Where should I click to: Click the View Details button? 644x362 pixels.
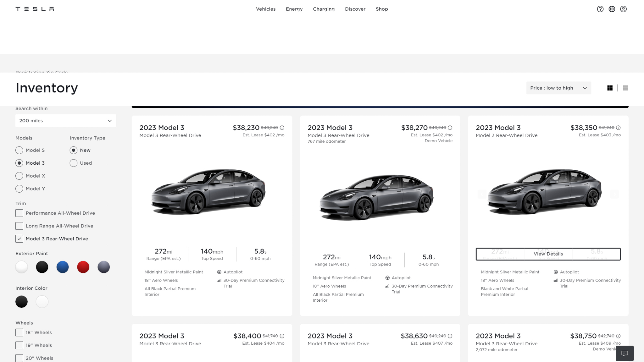pos(548,254)
